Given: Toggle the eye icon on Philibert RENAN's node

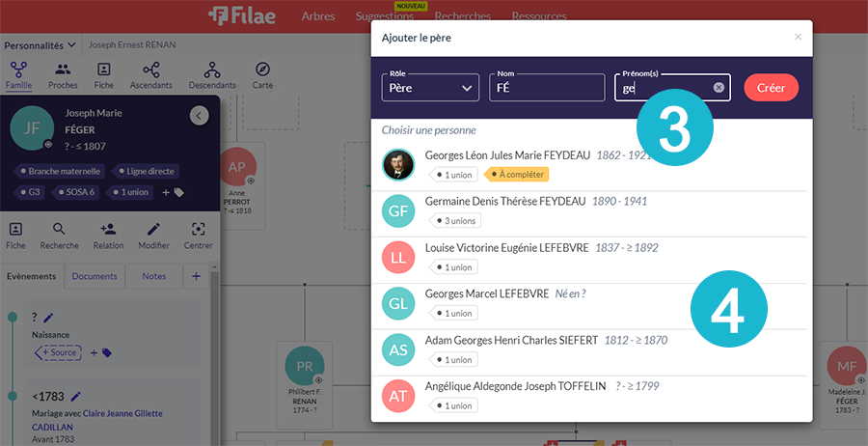Looking at the screenshot, I should tap(318, 380).
